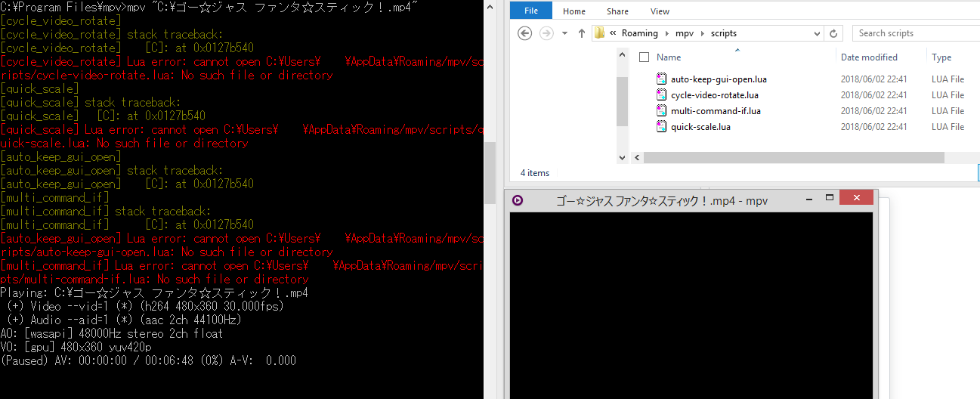This screenshot has width=980, height=399.
Task: Click the mpv video display area
Action: (691, 305)
